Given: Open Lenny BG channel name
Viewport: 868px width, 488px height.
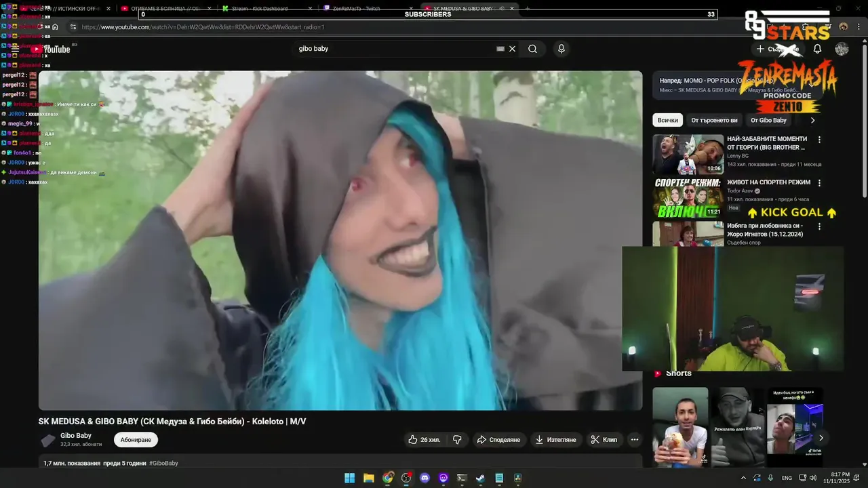Looking at the screenshot, I should pyautogui.click(x=738, y=156).
